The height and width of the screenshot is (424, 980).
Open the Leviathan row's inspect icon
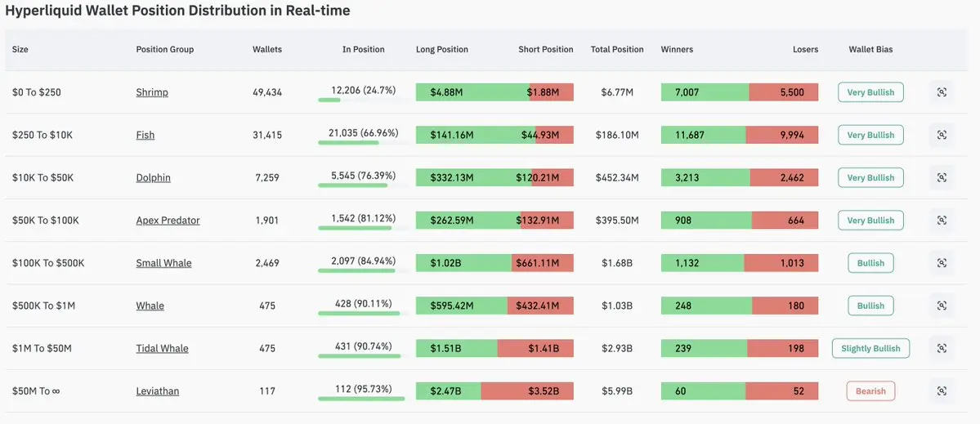pyautogui.click(x=942, y=391)
